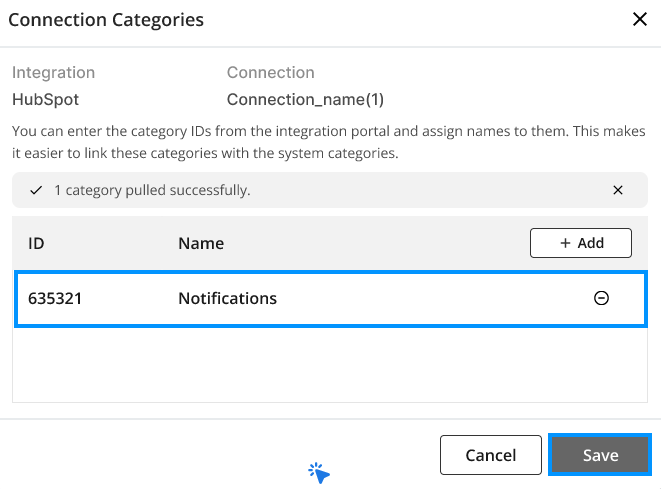Image resolution: width=661 pixels, height=489 pixels.
Task: Close the Connection Categories dialog
Action: pyautogui.click(x=640, y=19)
